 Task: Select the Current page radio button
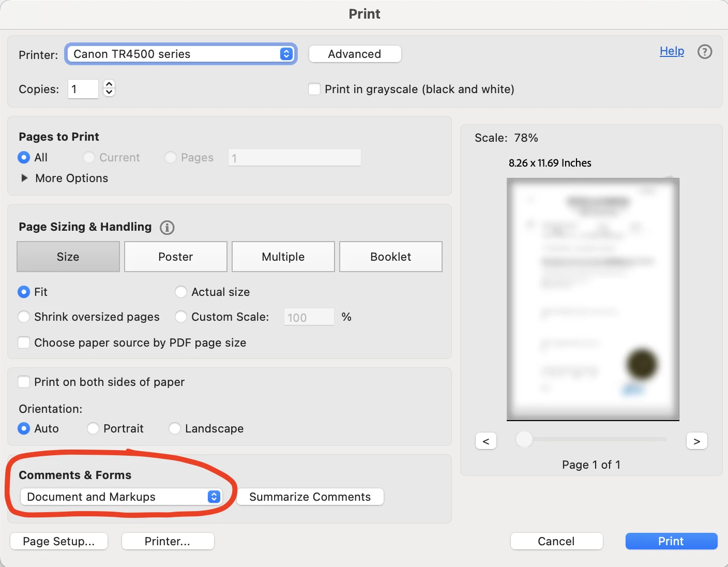click(x=89, y=157)
